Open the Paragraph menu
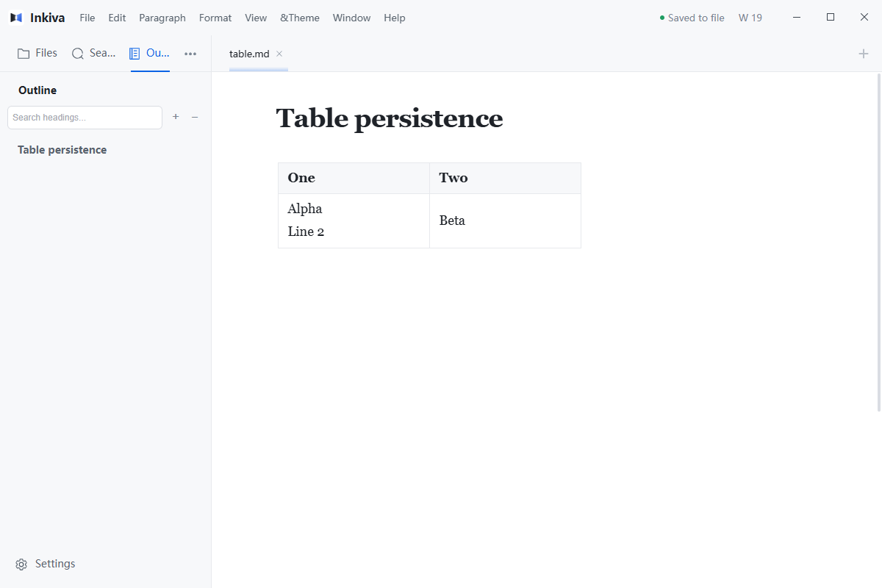Screen dimensions: 882x588 click(x=162, y=18)
